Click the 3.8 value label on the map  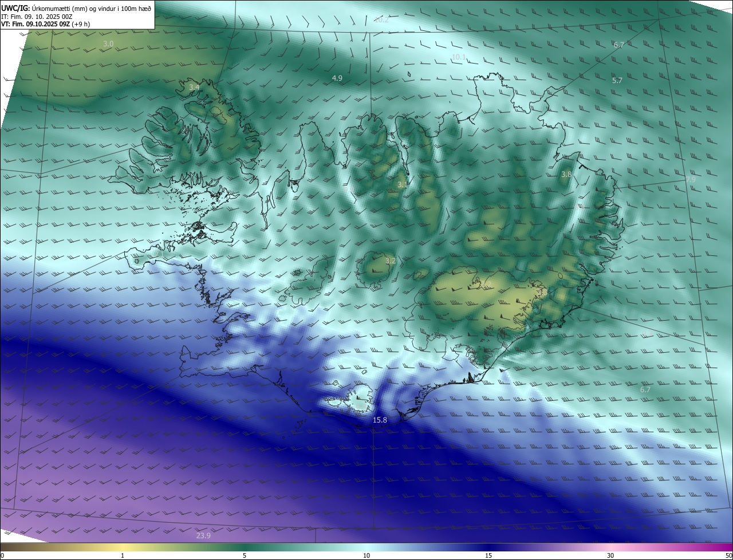566,174
